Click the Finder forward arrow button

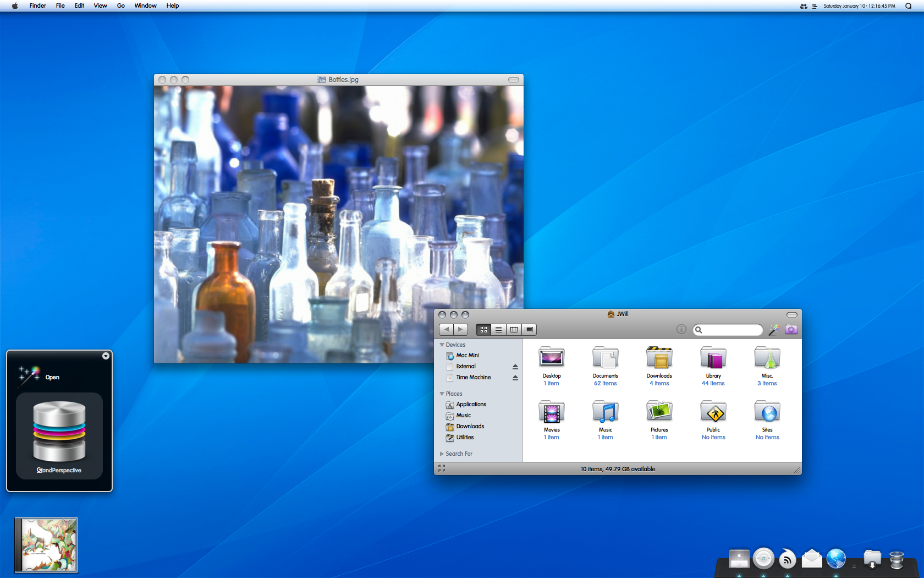[461, 329]
